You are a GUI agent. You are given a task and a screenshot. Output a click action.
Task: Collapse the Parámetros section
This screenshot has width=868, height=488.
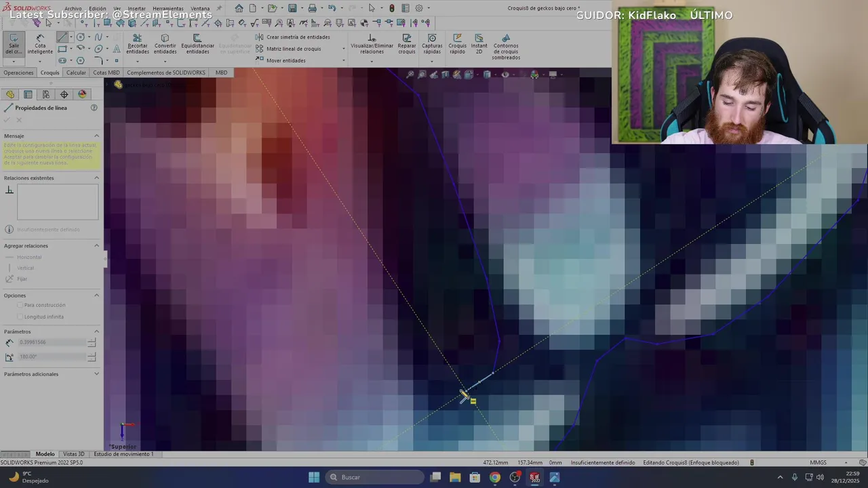(x=96, y=332)
